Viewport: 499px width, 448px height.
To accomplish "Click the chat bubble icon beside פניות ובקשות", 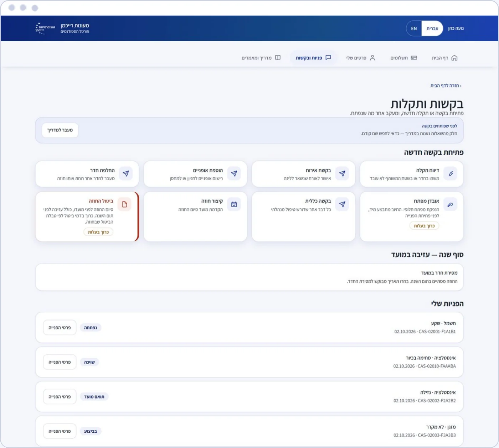I will 328,57.
